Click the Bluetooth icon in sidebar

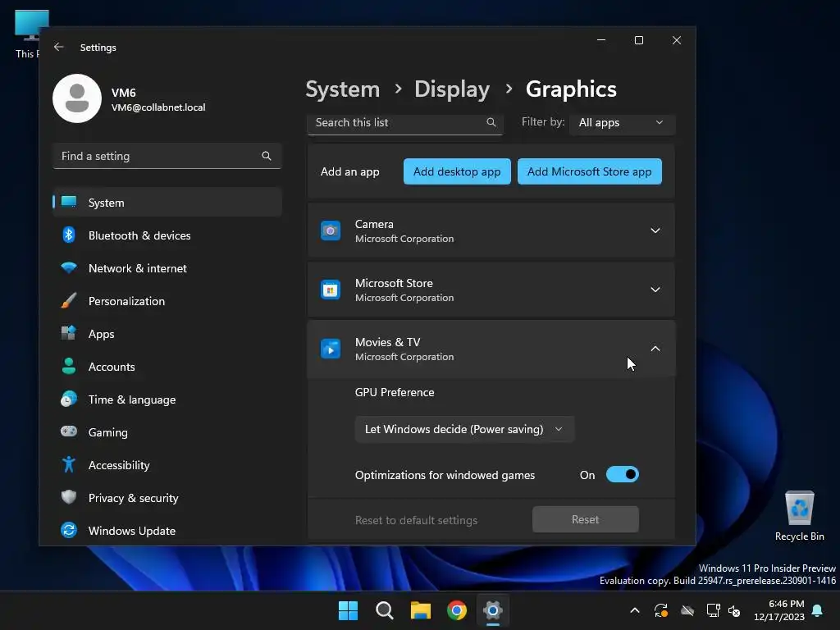pos(69,235)
